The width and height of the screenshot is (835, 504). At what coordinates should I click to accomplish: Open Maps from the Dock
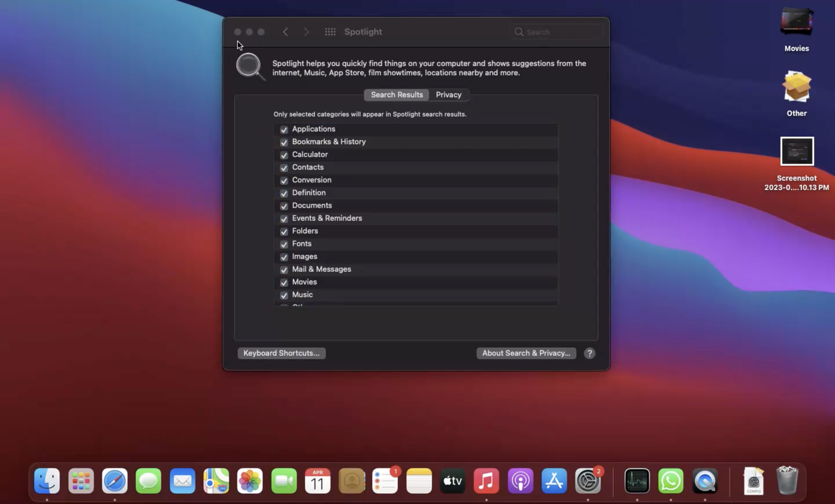pyautogui.click(x=216, y=481)
